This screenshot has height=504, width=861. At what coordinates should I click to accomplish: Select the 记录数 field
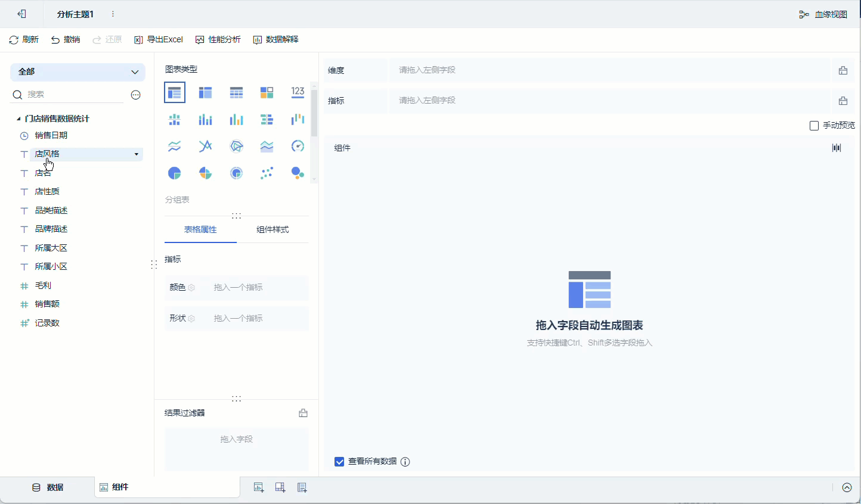47,323
